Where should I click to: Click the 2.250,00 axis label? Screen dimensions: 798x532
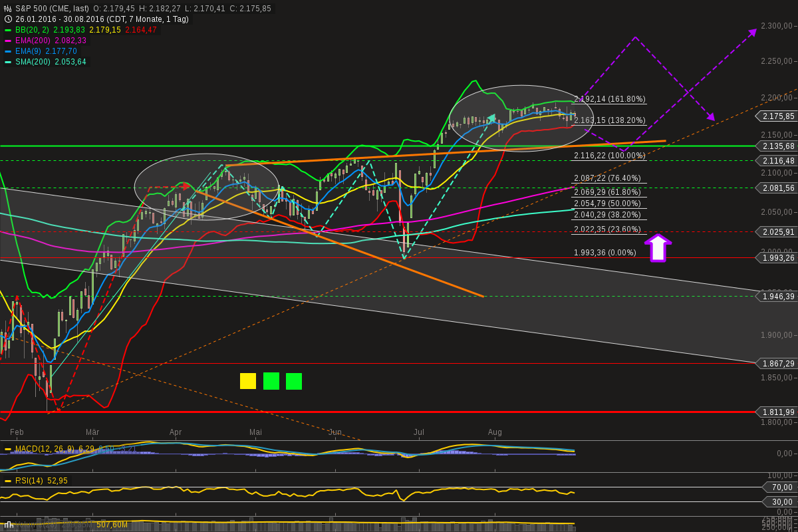point(777,62)
